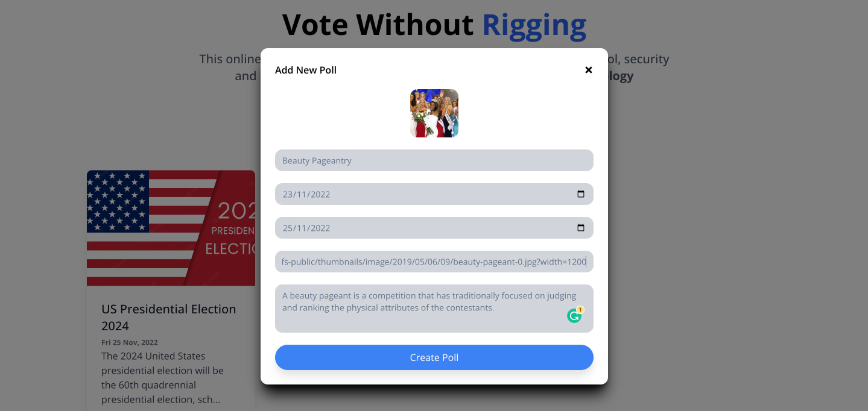868x411 pixels.
Task: Click the Vote Without Rigging headline
Action: click(434, 25)
